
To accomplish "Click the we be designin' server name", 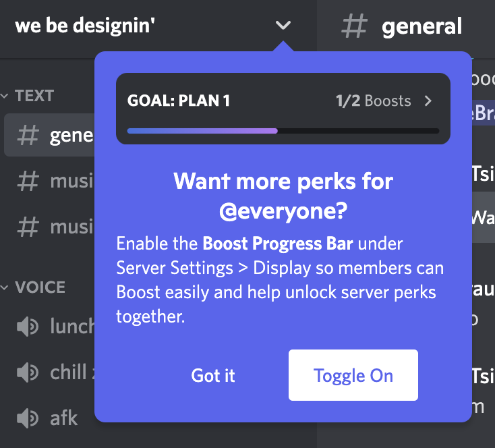I will click(x=84, y=25).
